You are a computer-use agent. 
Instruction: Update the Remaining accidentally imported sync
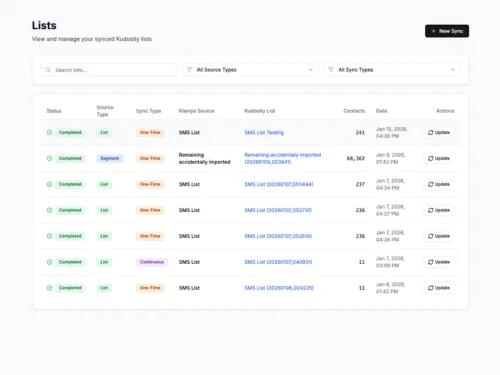coord(439,158)
